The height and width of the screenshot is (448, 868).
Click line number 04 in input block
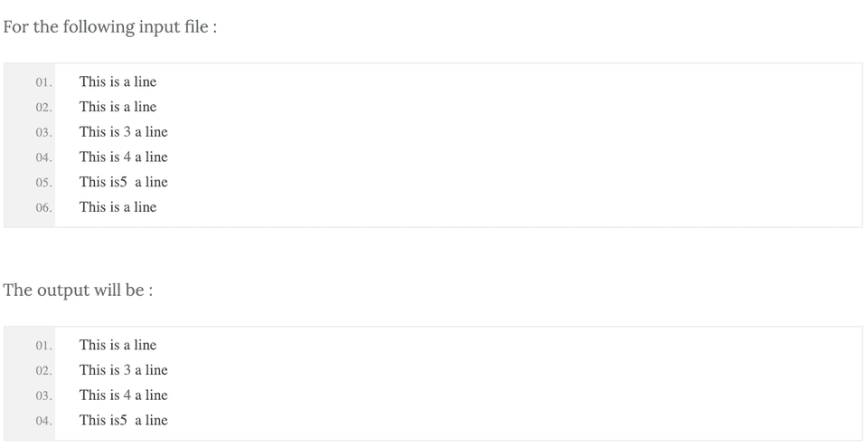point(43,157)
